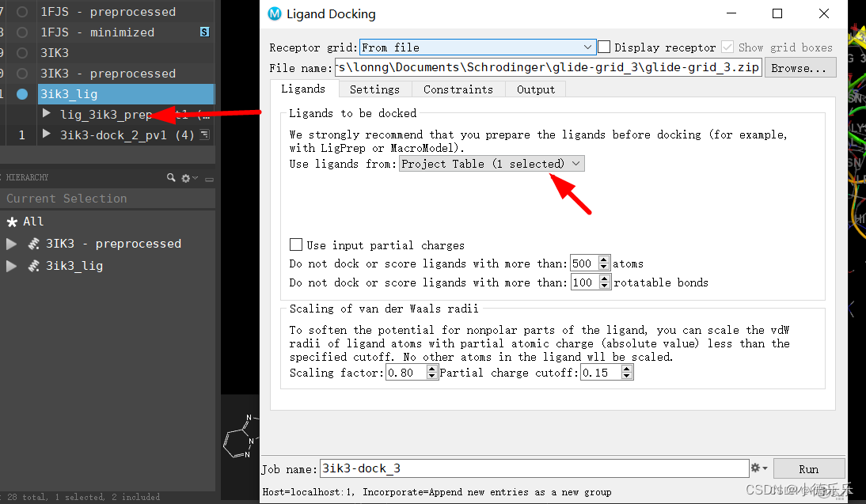Click the ligand 2D structure thumbnail
This screenshot has height=504, width=866.
[x=241, y=437]
